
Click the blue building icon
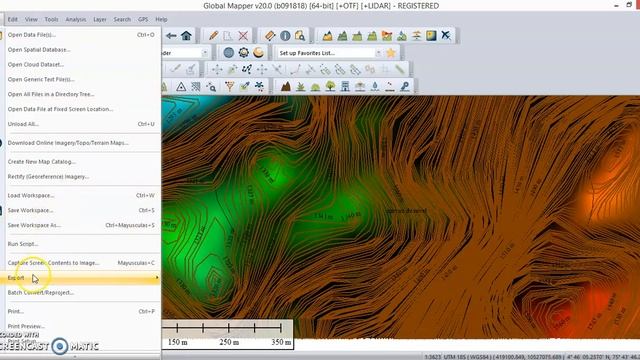coord(345,87)
